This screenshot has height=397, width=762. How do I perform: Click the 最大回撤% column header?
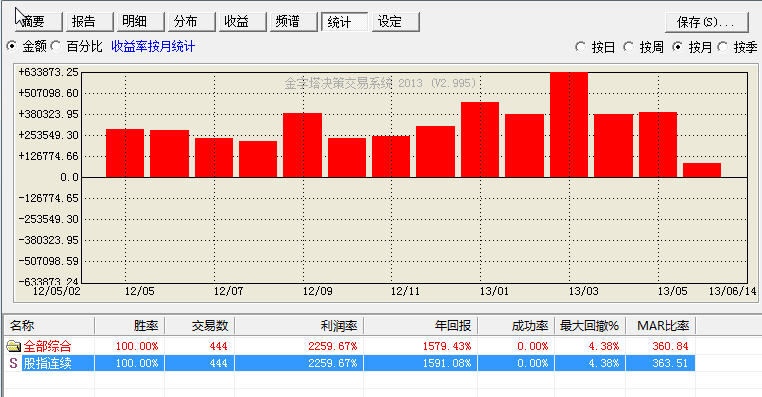pyautogui.click(x=589, y=326)
